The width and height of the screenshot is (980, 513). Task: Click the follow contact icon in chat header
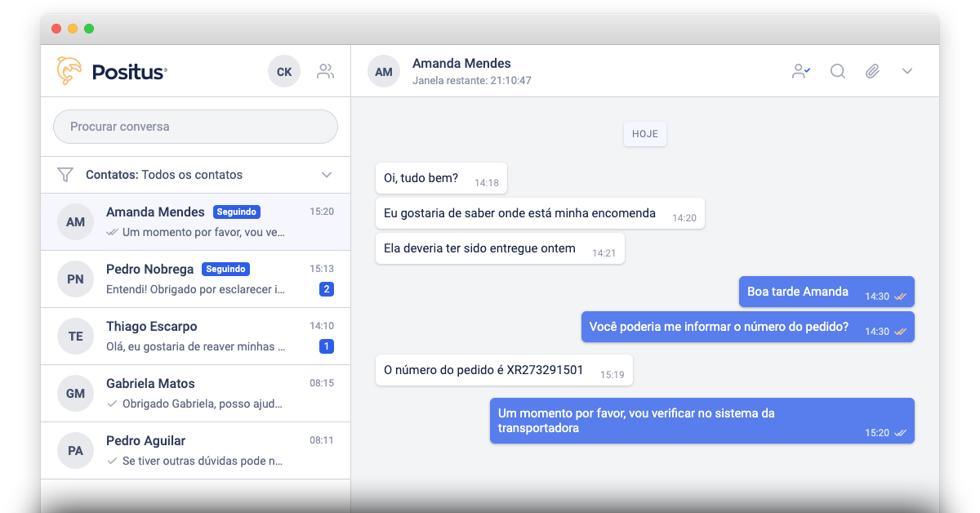click(800, 71)
